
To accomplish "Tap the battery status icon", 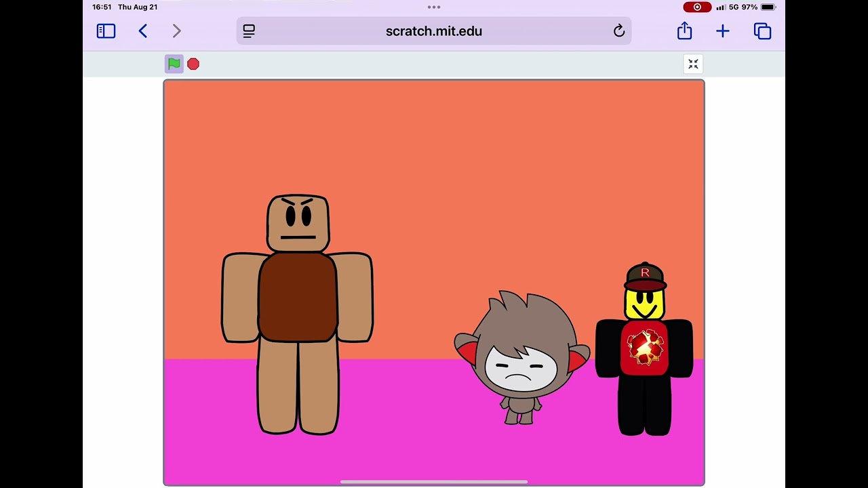I will tap(768, 7).
